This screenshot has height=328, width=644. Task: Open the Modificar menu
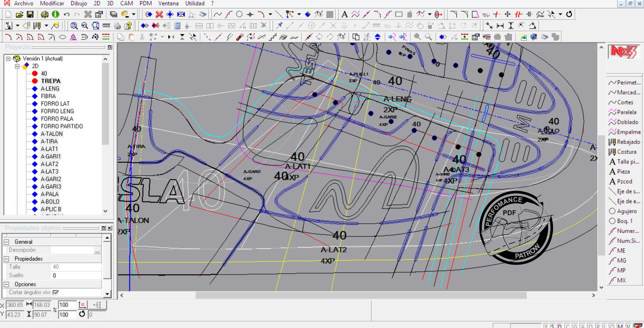(x=52, y=3)
